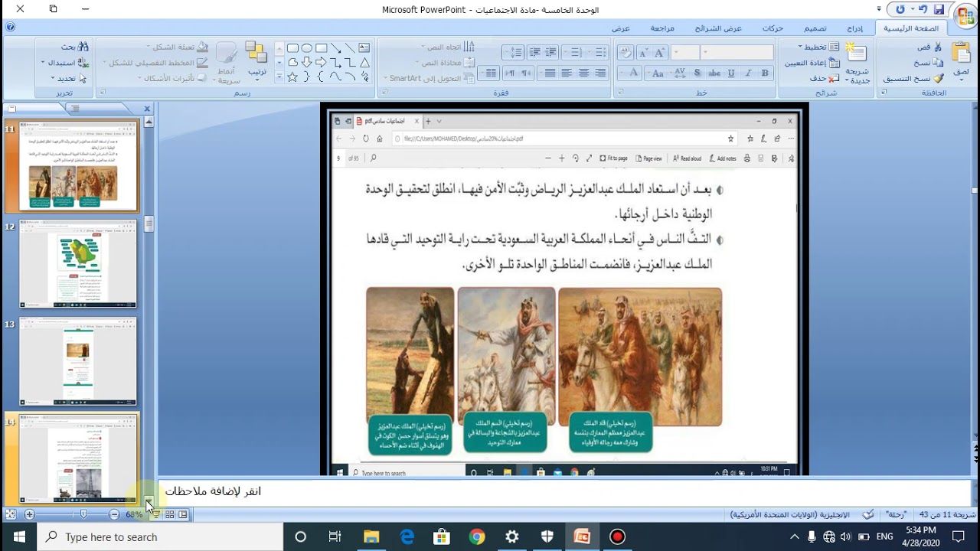This screenshot has width=980, height=551.
Task: Expand Shape Fill (تعبئة الشكل) menu
Action: tap(175, 47)
